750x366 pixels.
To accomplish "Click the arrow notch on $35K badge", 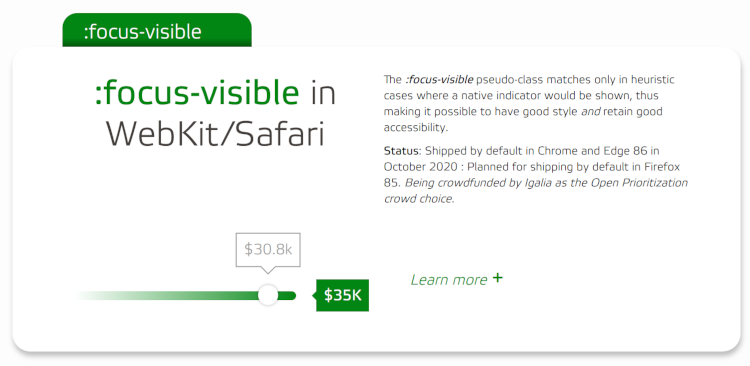I will pos(314,295).
